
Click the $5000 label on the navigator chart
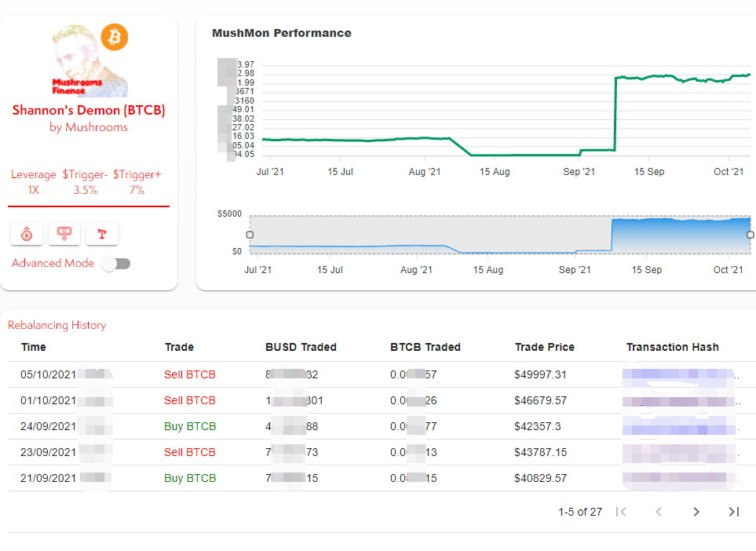click(x=229, y=213)
